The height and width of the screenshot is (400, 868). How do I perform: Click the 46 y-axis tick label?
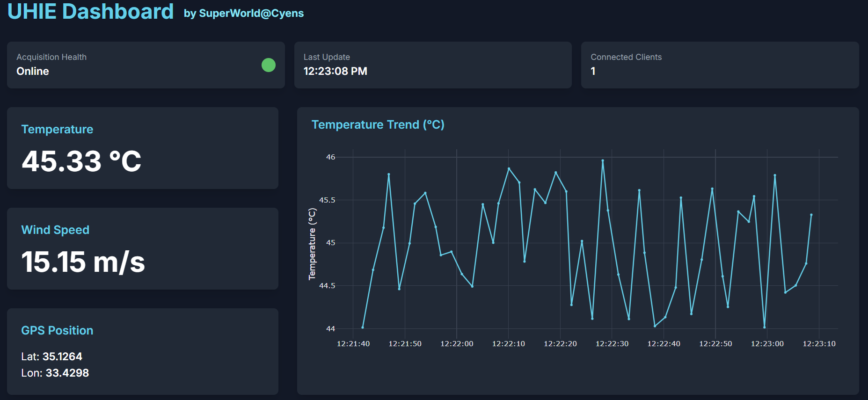click(x=331, y=157)
